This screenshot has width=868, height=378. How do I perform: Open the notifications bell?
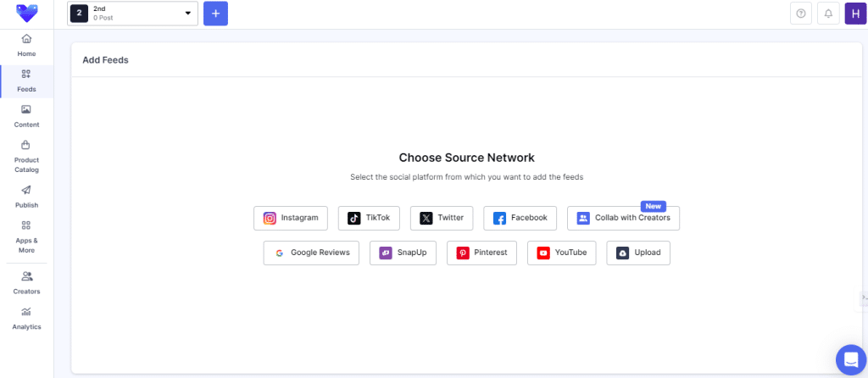tap(828, 14)
